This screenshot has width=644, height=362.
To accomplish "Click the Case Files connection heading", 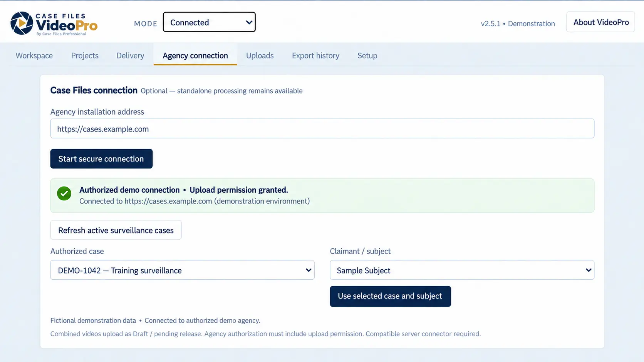I will 94,90.
